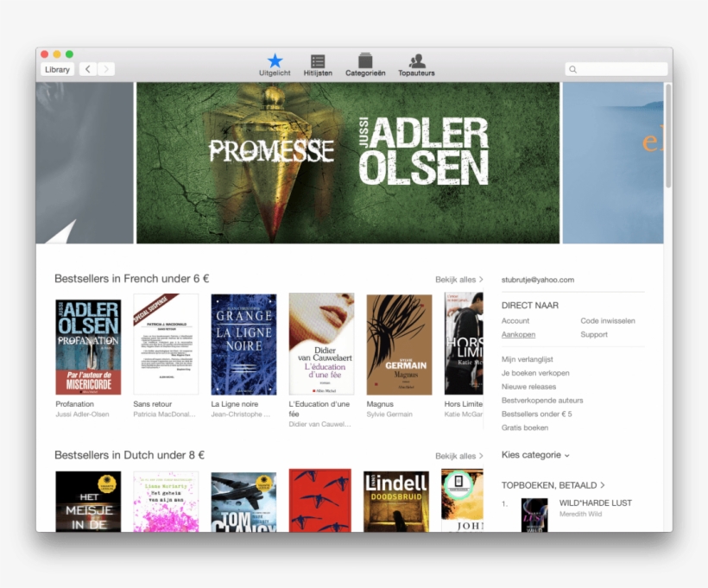Show the next blue banner on the right

point(613,162)
